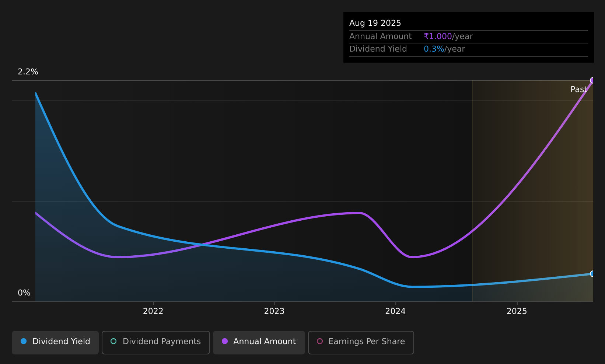This screenshot has width=605, height=364.
Task: Enable the Dividend Payments series
Action: click(155, 342)
